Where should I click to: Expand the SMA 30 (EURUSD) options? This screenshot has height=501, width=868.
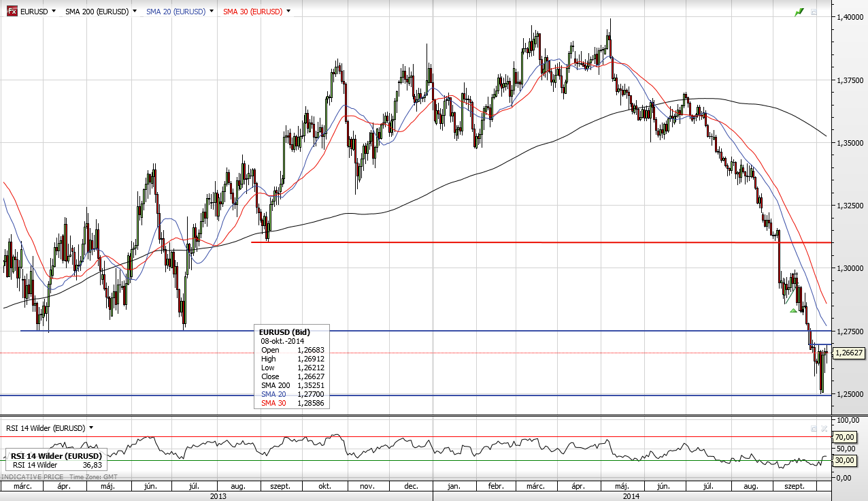288,12
